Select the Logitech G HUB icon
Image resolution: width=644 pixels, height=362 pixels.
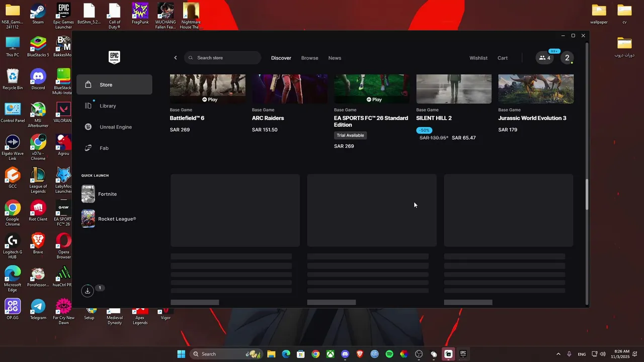point(13,246)
